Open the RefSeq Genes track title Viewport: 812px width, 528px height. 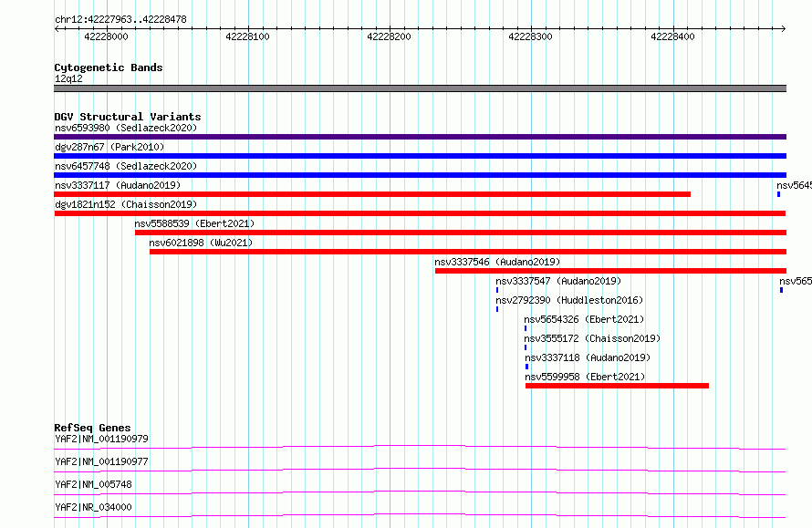(93, 428)
